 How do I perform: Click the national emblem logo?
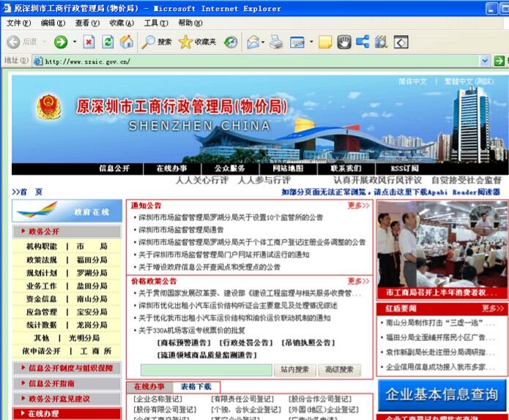click(x=48, y=107)
